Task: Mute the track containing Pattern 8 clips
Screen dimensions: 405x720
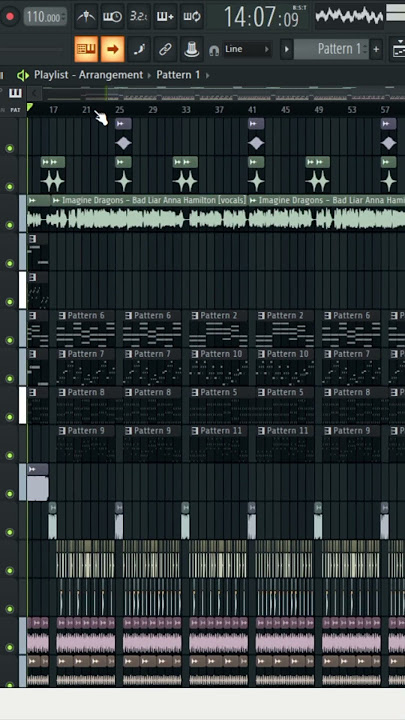Action: [x=9, y=417]
